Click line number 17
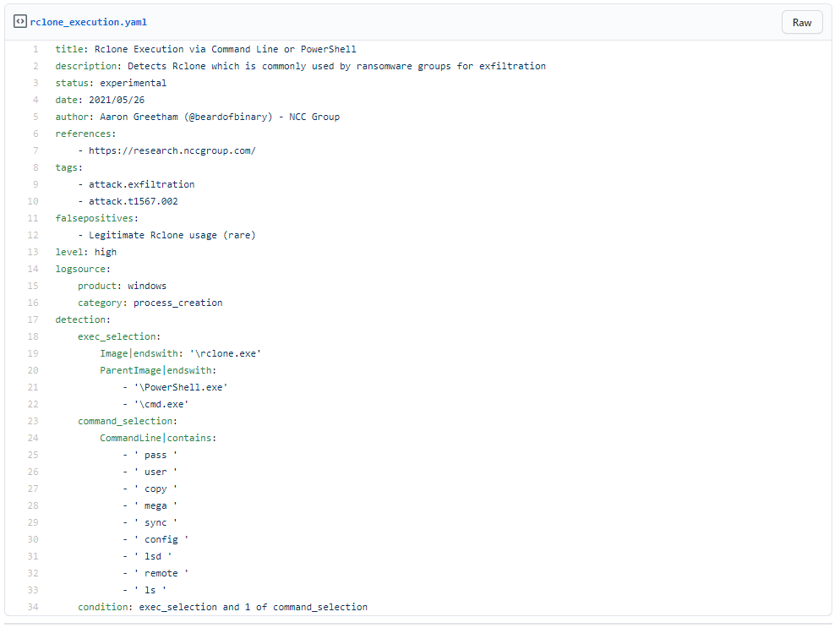Viewport: 840px width, 628px height. tap(33, 319)
